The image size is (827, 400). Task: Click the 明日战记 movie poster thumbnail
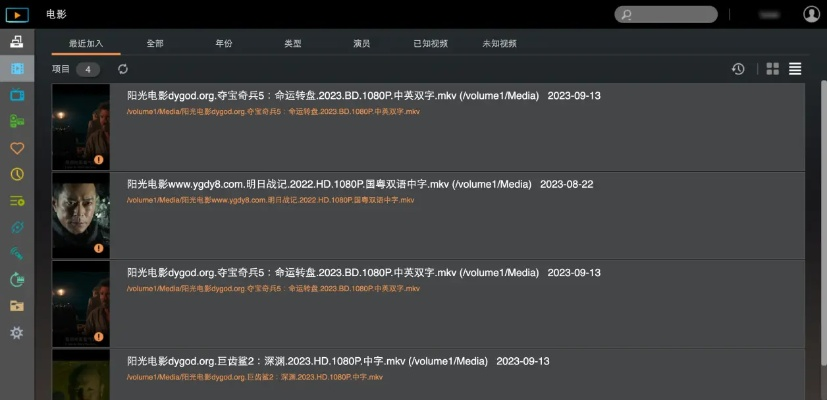pyautogui.click(x=81, y=215)
